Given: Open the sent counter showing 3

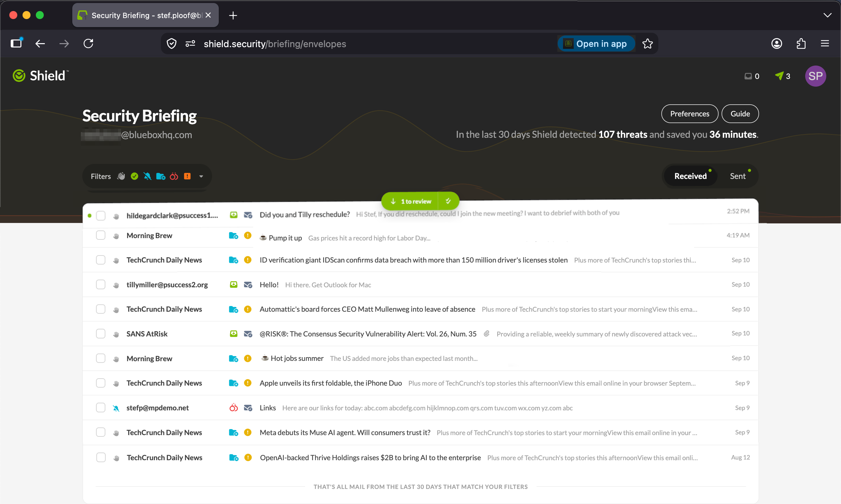Looking at the screenshot, I should coord(782,76).
